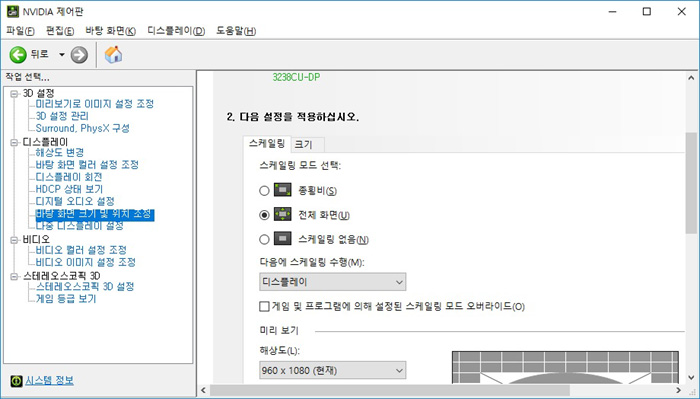This screenshot has width=700, height=399.
Task: Open HDCP 상태 보기
Action: point(69,189)
